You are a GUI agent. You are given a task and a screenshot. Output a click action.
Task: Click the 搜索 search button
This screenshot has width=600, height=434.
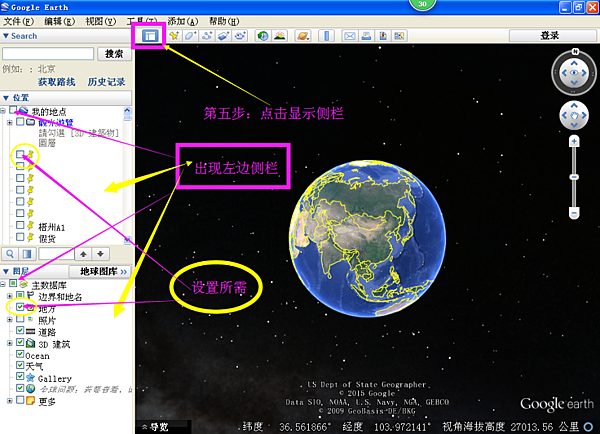114,54
